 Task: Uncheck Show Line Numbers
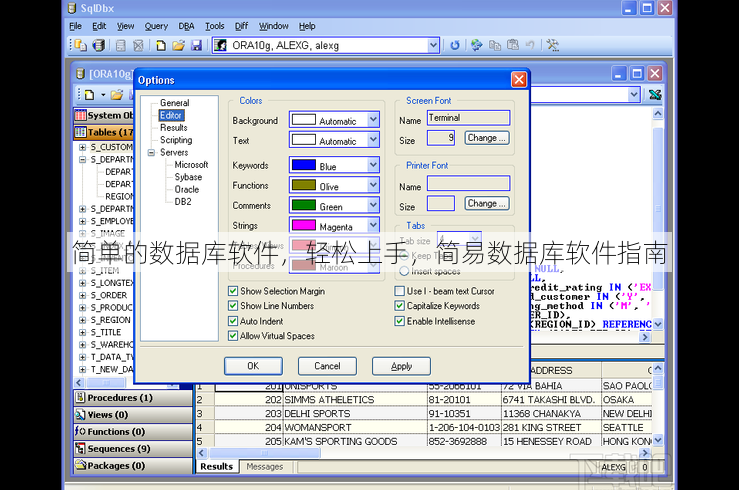coord(233,306)
